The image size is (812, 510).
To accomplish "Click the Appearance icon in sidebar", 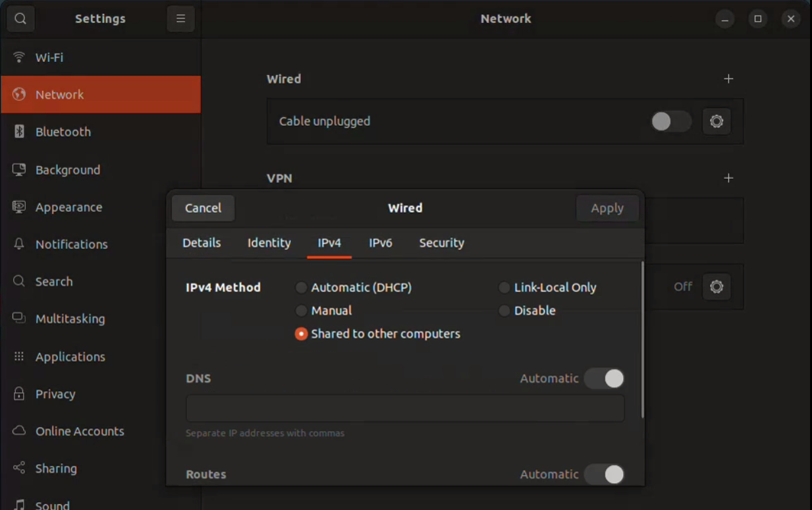I will click(x=19, y=207).
